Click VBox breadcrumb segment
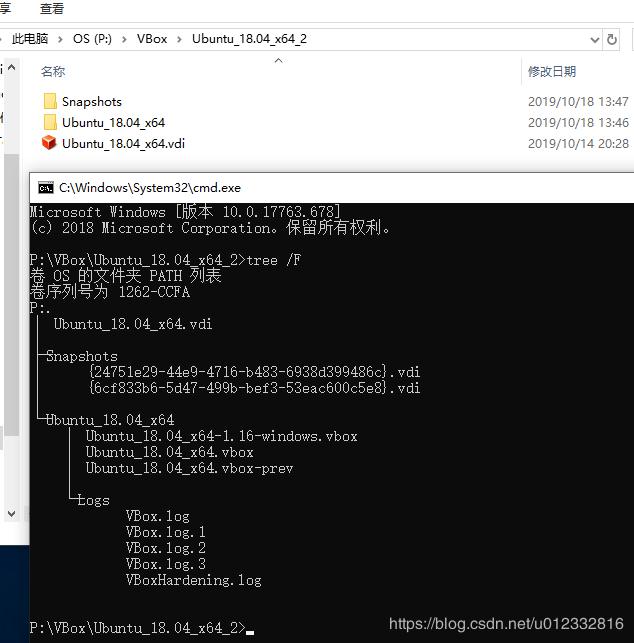Screen dimensions: 634x643 [x=152, y=39]
